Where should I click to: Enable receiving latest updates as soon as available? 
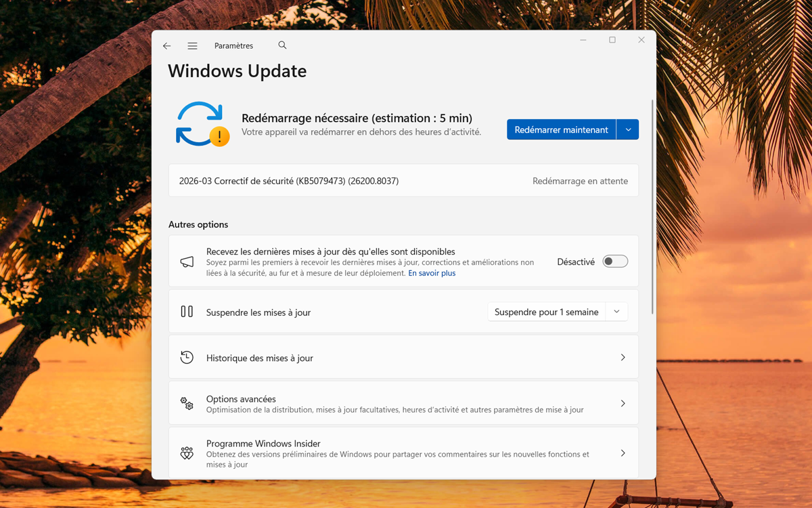[614, 261]
